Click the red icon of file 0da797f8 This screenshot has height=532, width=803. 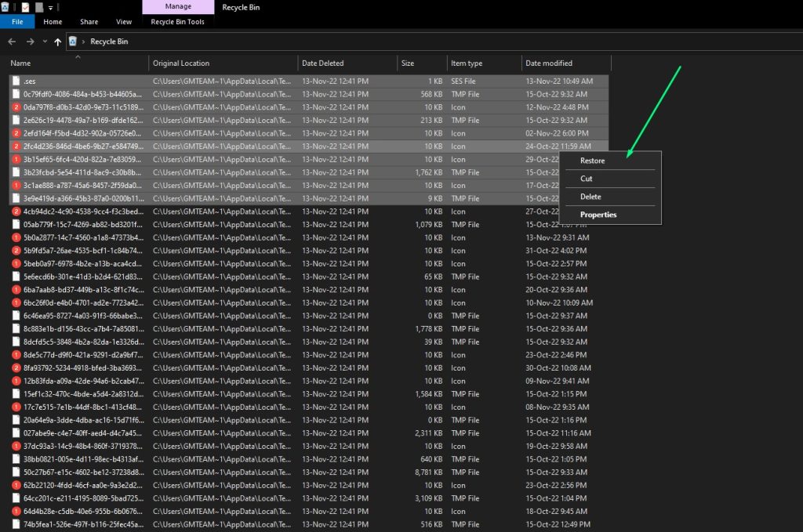click(16, 107)
